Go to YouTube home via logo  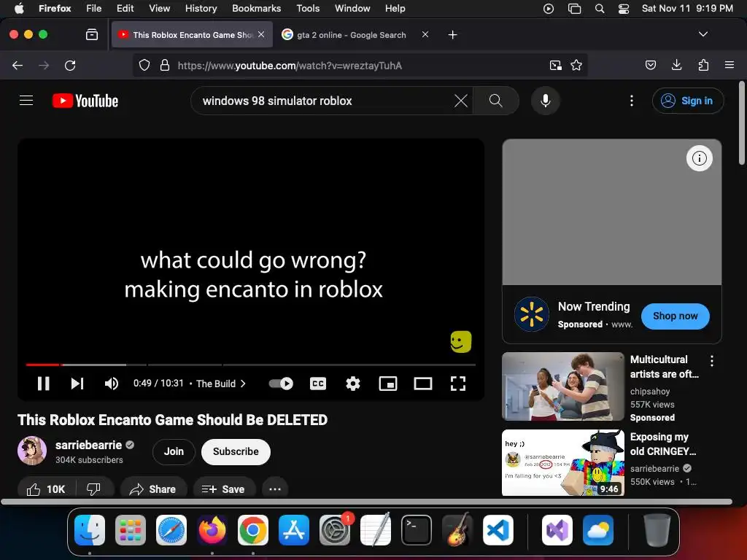[x=85, y=101]
